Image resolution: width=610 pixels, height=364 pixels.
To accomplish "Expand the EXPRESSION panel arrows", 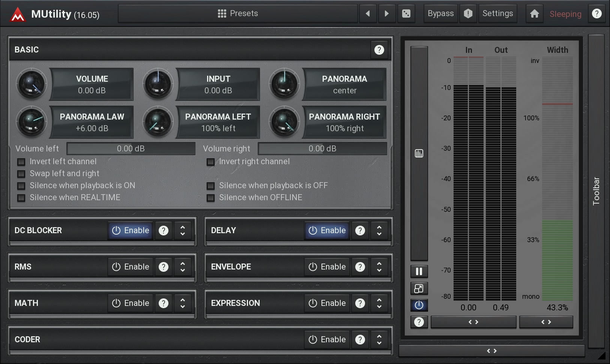I will [x=379, y=303].
